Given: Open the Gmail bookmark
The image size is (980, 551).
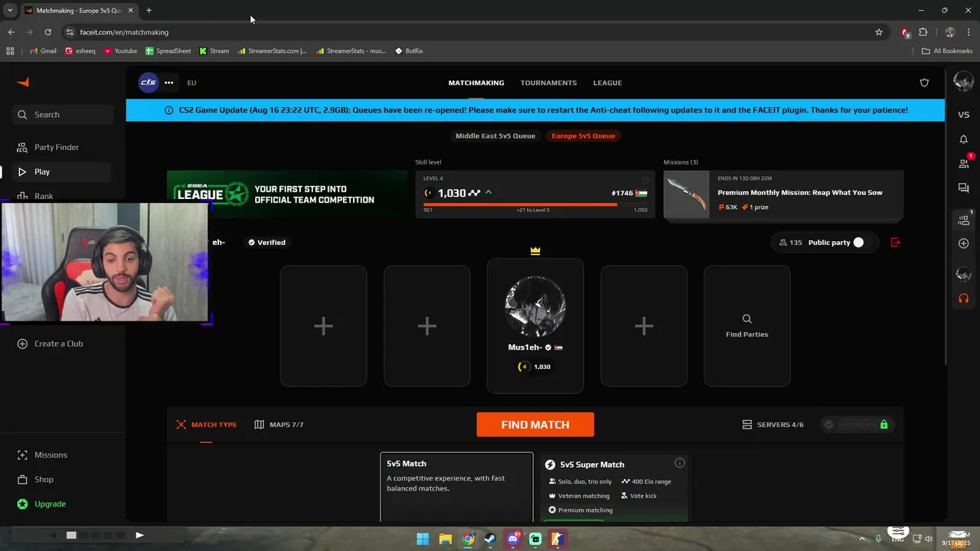Looking at the screenshot, I should [x=43, y=51].
